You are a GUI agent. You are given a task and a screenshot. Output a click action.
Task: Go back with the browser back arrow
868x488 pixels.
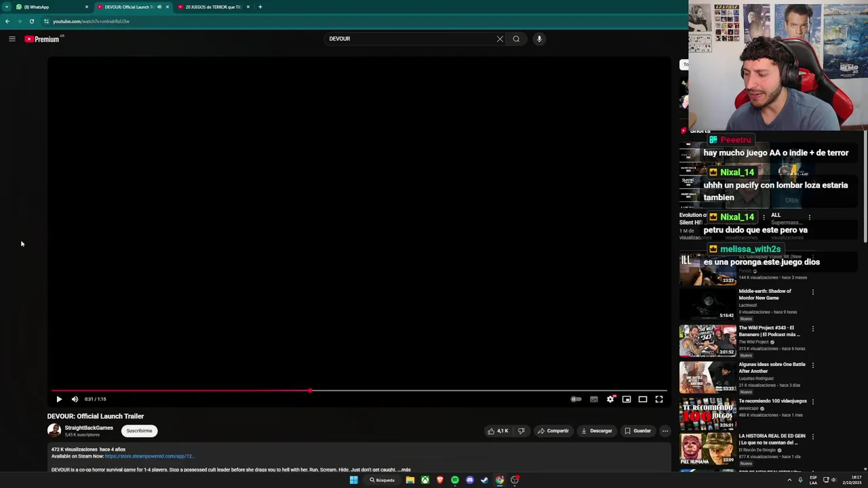7,21
